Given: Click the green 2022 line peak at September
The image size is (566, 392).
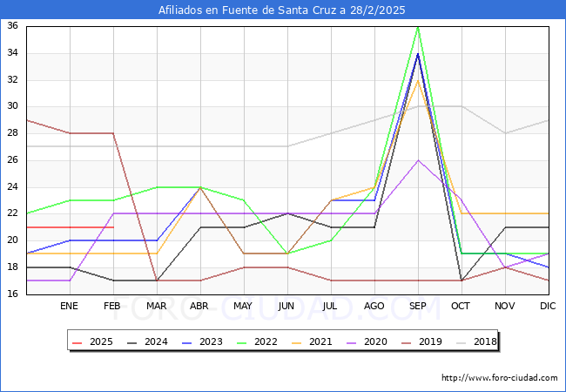Looking at the screenshot, I should 418,27.
